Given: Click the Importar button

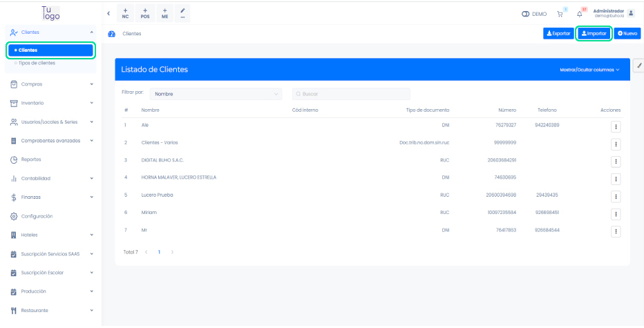Looking at the screenshot, I should point(594,33).
